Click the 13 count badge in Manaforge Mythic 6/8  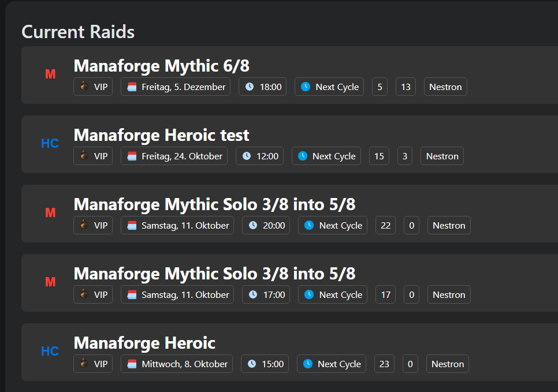[x=406, y=87]
